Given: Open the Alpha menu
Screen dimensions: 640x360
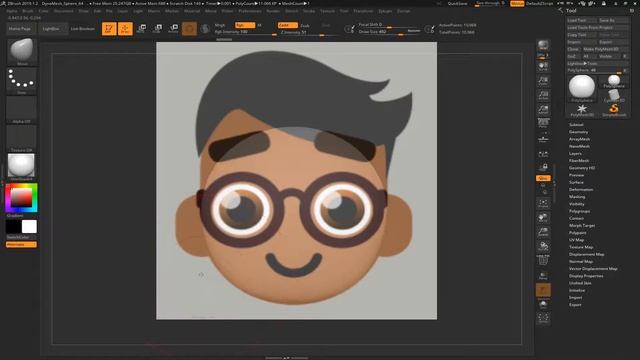Looking at the screenshot, I should (12, 11).
